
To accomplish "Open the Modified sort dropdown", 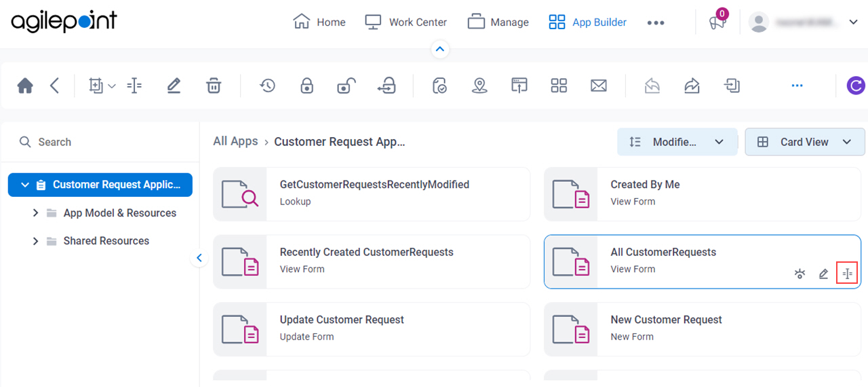I will pyautogui.click(x=677, y=142).
